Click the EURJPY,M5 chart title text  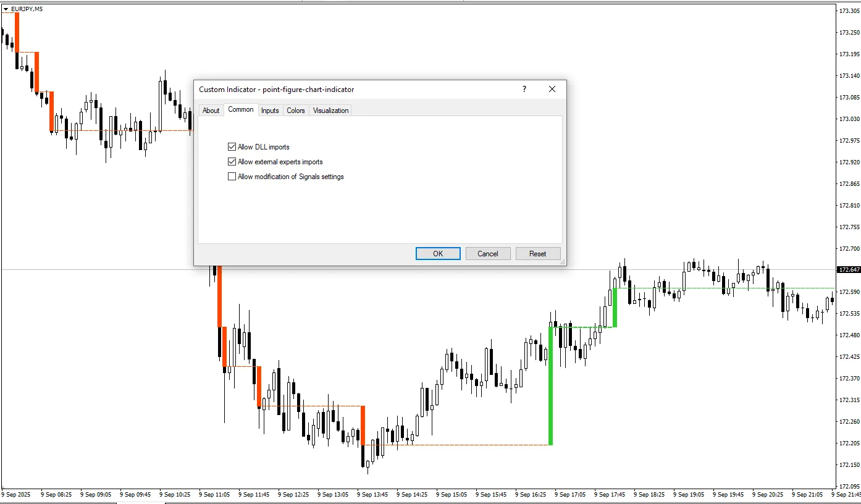(27, 9)
